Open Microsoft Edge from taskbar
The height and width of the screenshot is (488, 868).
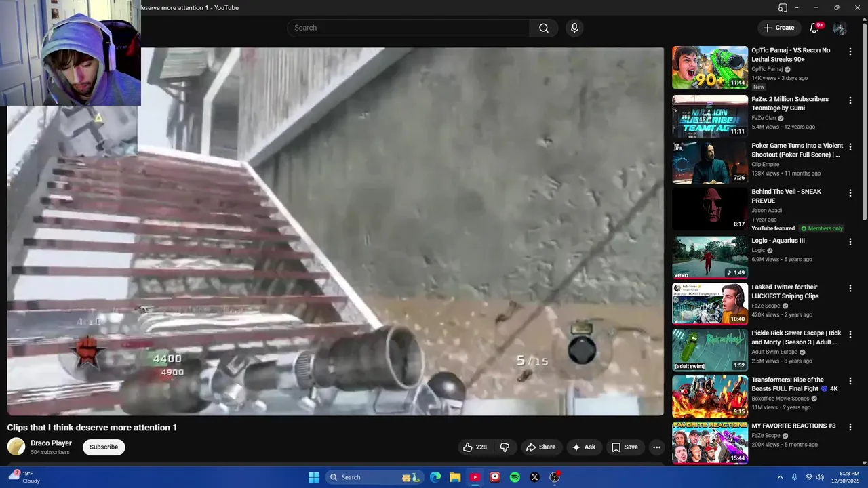tap(435, 477)
